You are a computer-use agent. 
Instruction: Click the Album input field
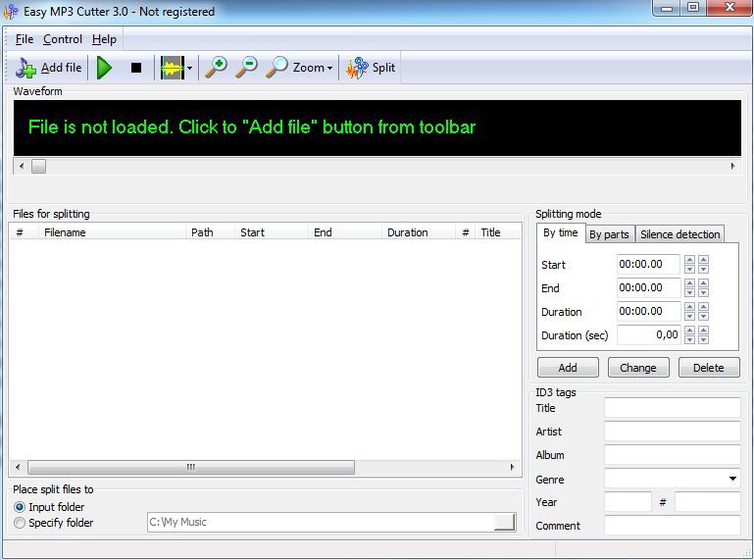click(x=673, y=455)
